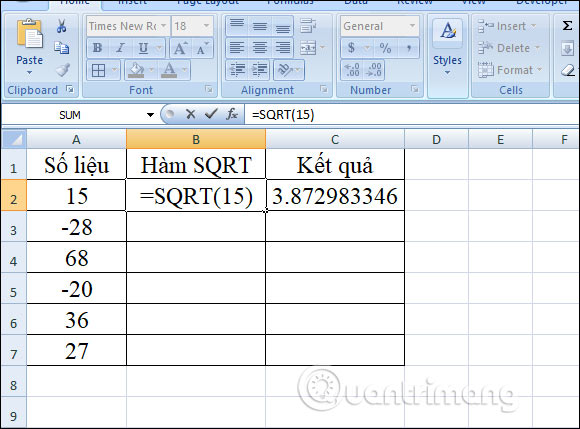Screen dimensions: 580x429
Task: Open Alignment dialog launcher
Action: pyautogui.click(x=324, y=89)
